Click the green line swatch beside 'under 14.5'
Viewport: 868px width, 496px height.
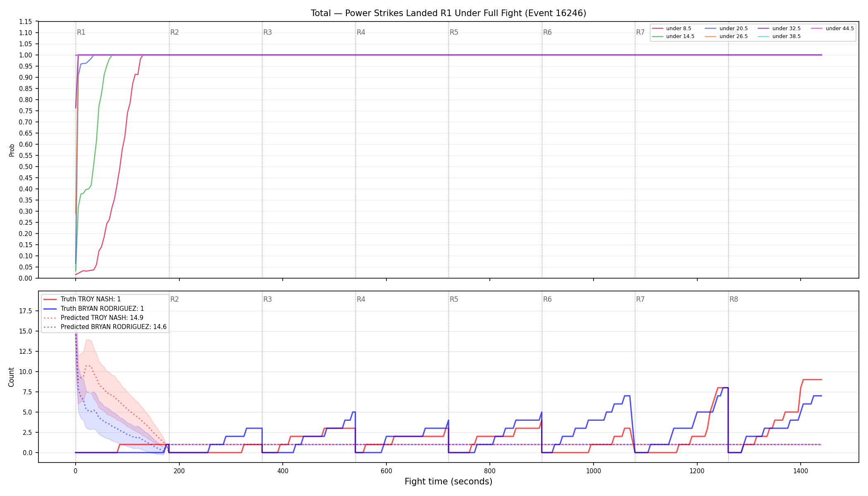coord(658,36)
